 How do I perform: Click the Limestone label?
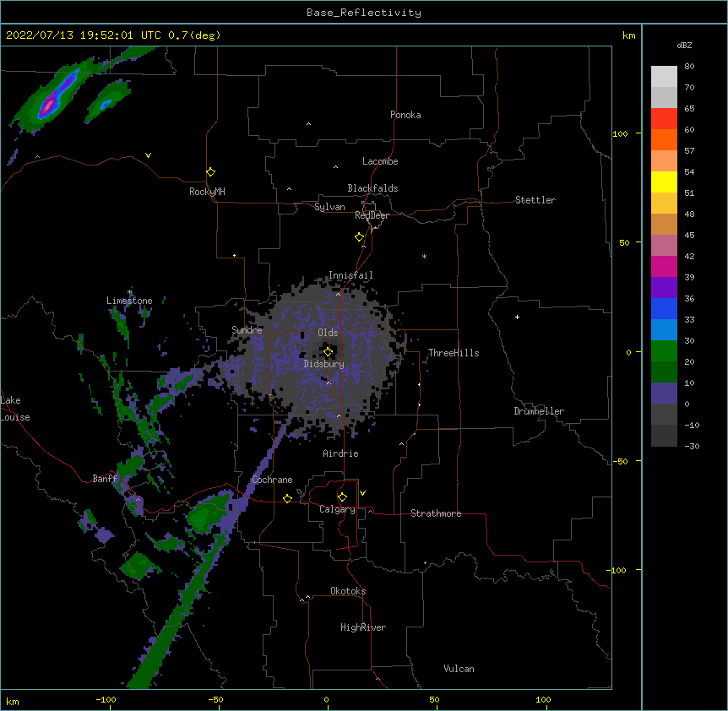(129, 301)
